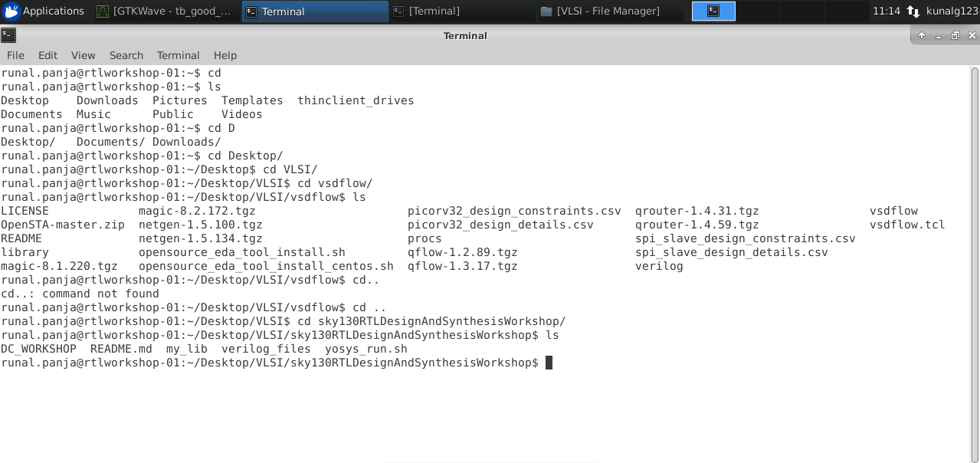Open the Search menu
This screenshot has height=463, width=980.
(126, 55)
